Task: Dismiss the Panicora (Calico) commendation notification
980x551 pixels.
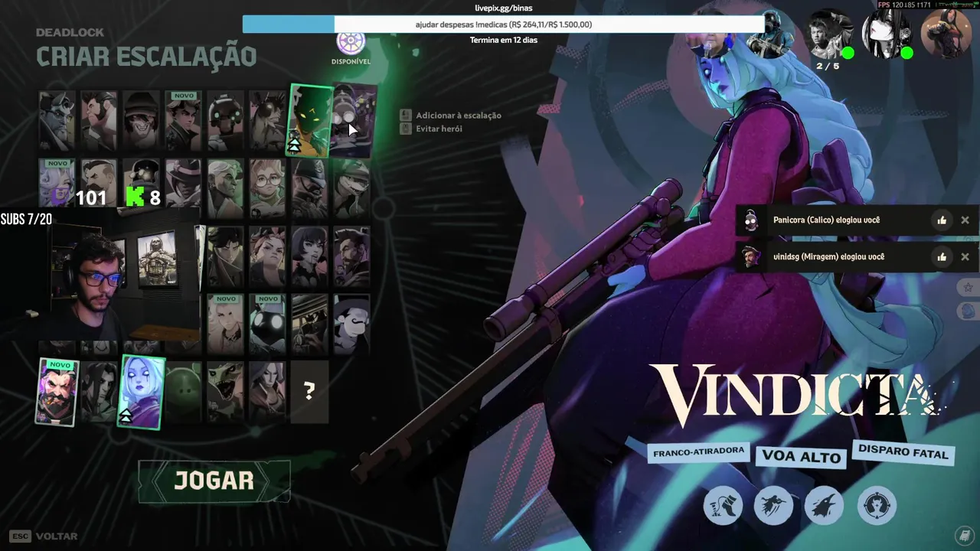Action: click(x=965, y=220)
